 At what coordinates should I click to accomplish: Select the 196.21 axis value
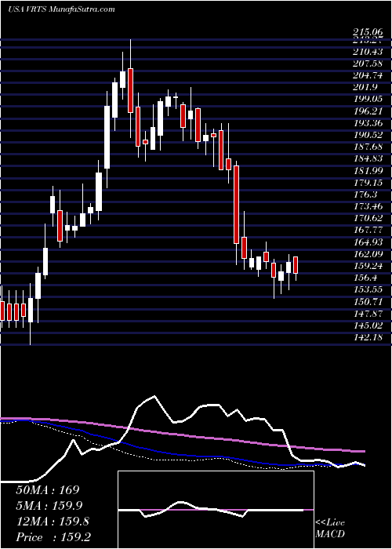[368, 111]
